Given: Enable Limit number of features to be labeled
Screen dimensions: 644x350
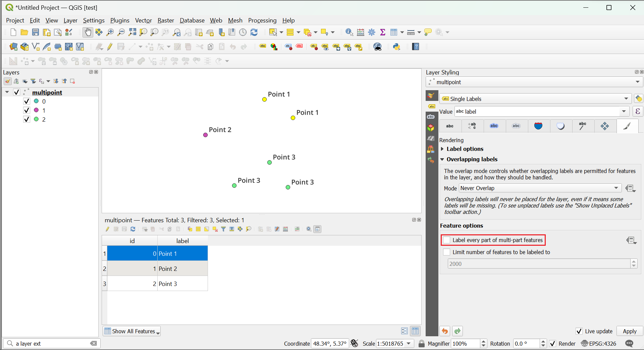Looking at the screenshot, I should (x=447, y=252).
